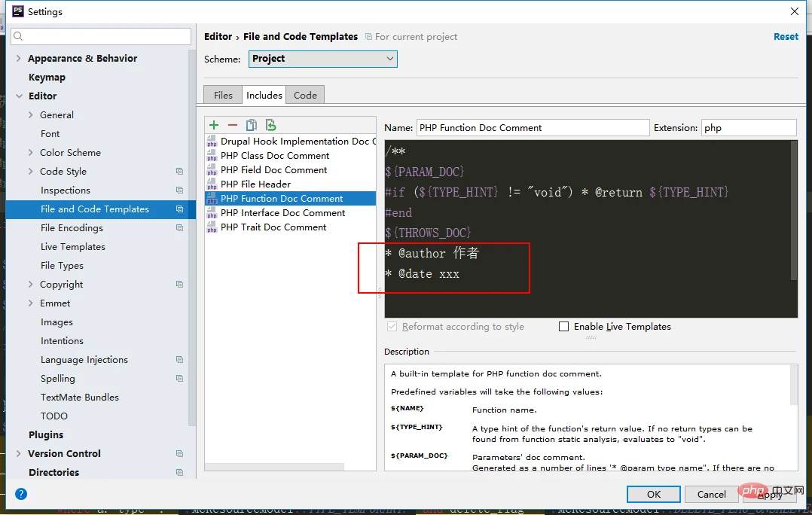The width and height of the screenshot is (812, 515).
Task: Click the copy template icon
Action: tap(252, 125)
